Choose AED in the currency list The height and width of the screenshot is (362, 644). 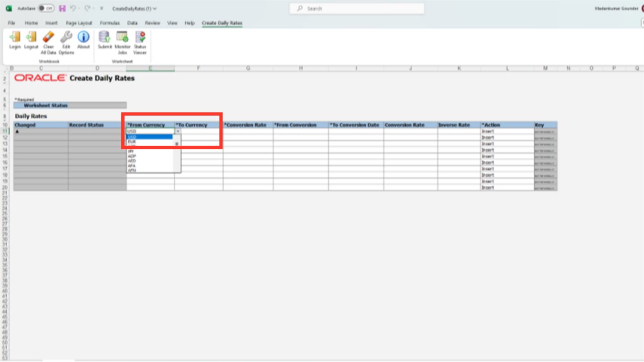[x=149, y=161]
